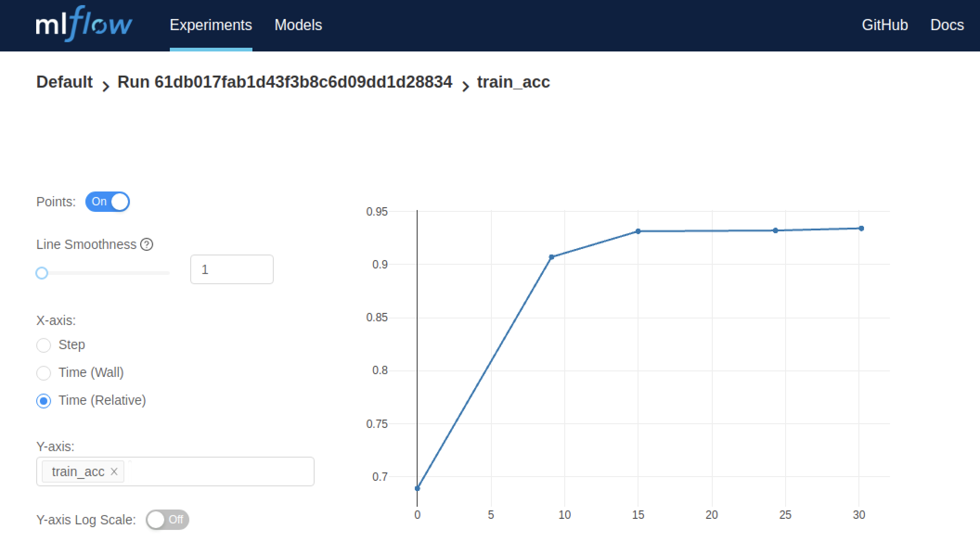Click the last data point near 30

click(861, 228)
